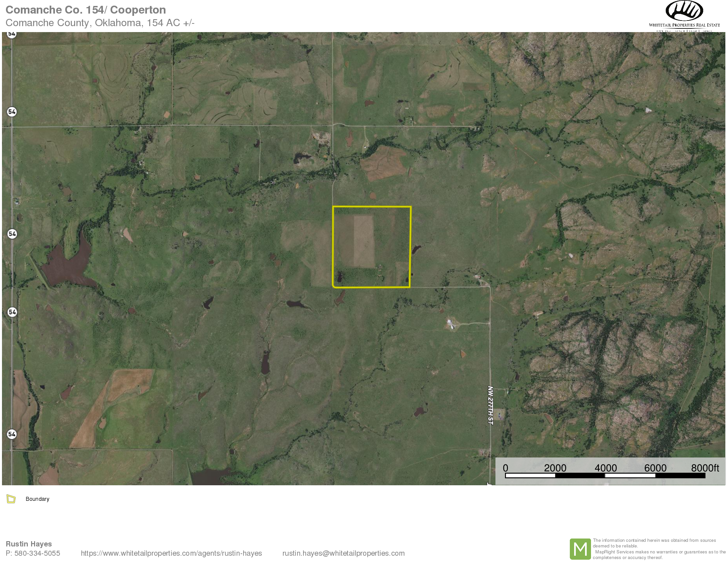
Task: Click the Boundary legend label
Action: pyautogui.click(x=37, y=499)
